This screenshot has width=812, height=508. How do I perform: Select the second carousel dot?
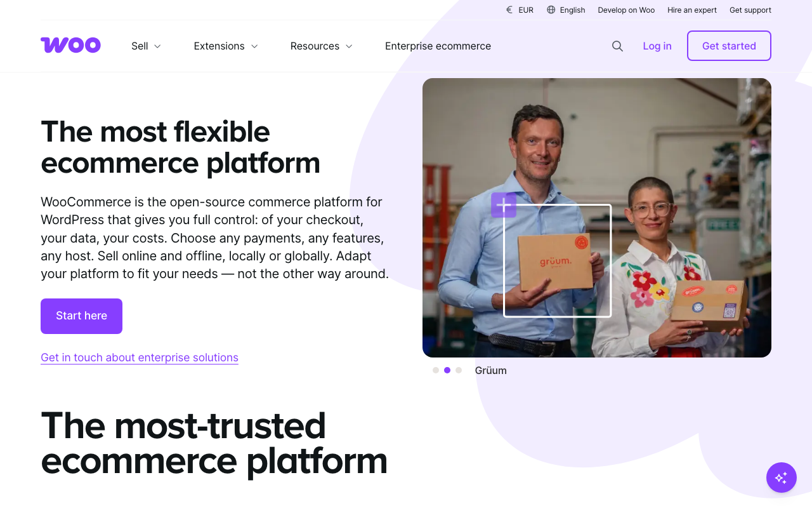tap(447, 370)
